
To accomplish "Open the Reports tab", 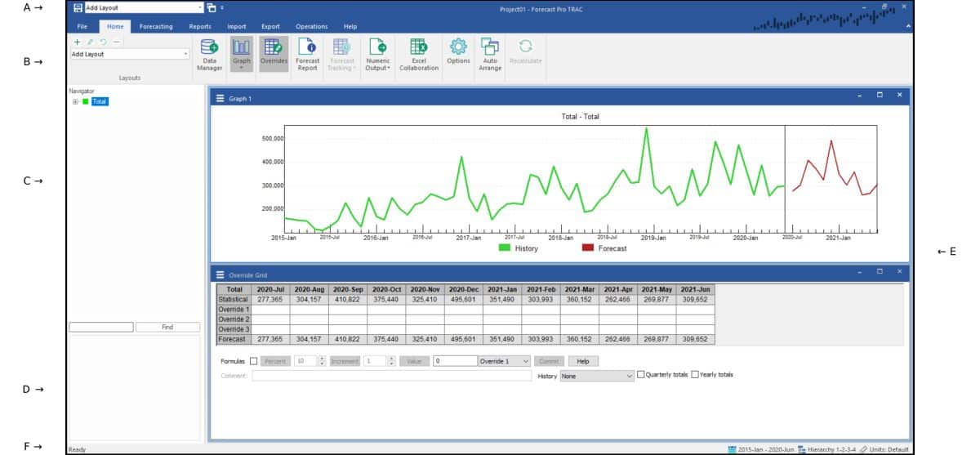I will 200,26.
